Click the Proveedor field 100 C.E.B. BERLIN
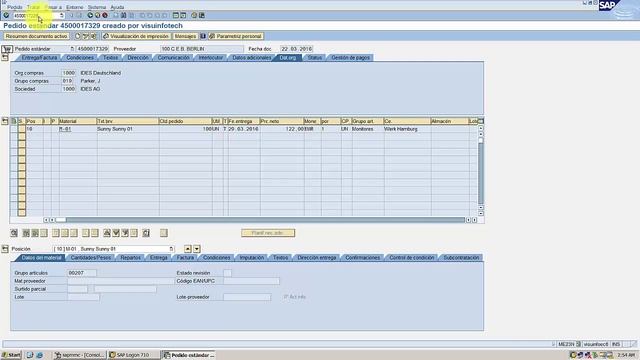The height and width of the screenshot is (360, 640). (202, 49)
